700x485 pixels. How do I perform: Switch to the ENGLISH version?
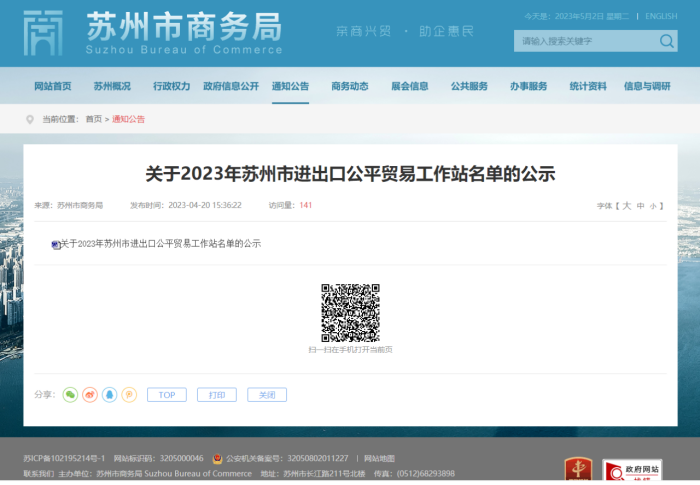pos(661,16)
